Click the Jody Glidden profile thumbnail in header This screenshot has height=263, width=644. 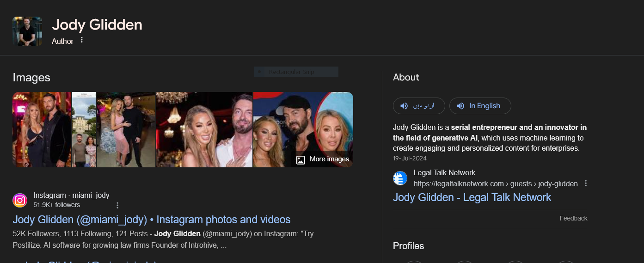(27, 31)
